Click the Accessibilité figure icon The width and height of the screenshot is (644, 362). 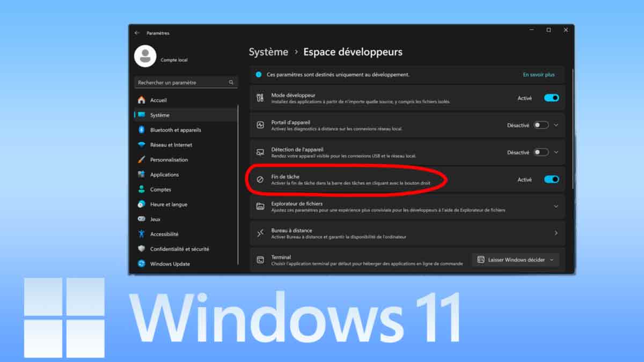pos(142,234)
